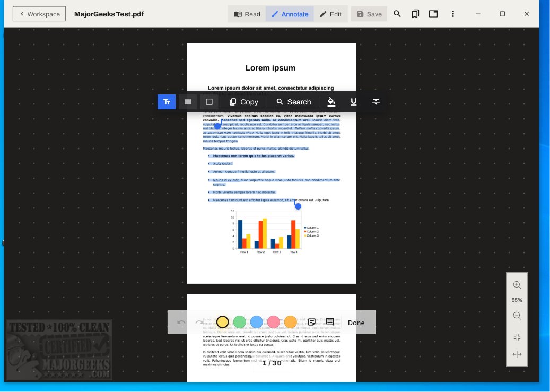Open the search magnifier in the title bar
Image resolution: width=550 pixels, height=392 pixels.
coord(397,14)
